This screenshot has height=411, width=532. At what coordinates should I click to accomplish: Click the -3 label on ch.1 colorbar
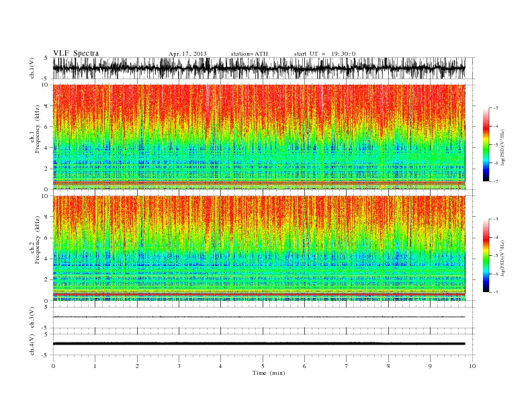pyautogui.click(x=495, y=108)
